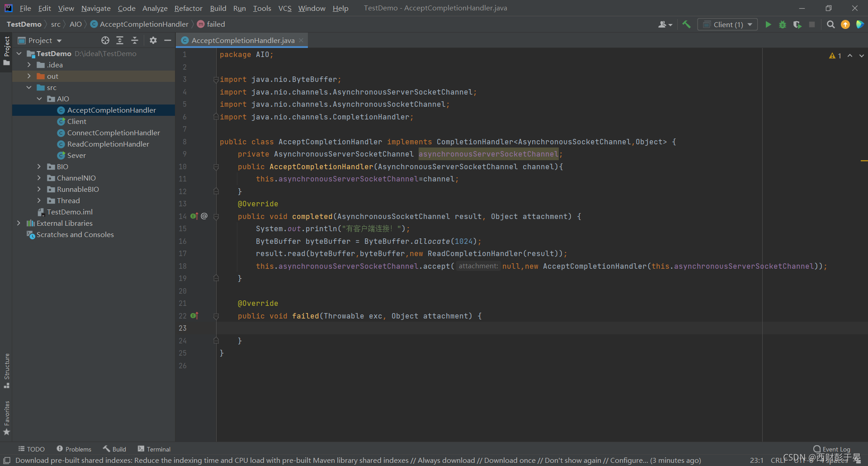Click the Build project hammer icon
The height and width of the screenshot is (466, 868).
686,24
